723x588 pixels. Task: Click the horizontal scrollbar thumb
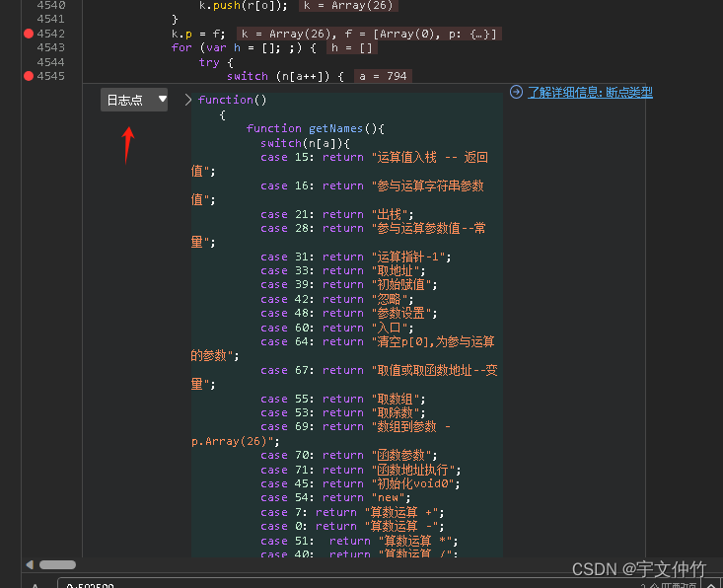57,565
